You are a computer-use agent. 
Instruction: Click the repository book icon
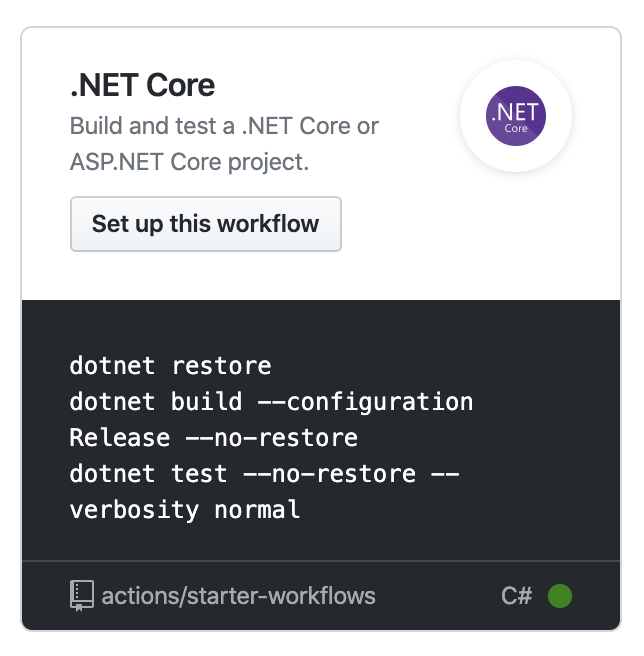tap(82, 596)
